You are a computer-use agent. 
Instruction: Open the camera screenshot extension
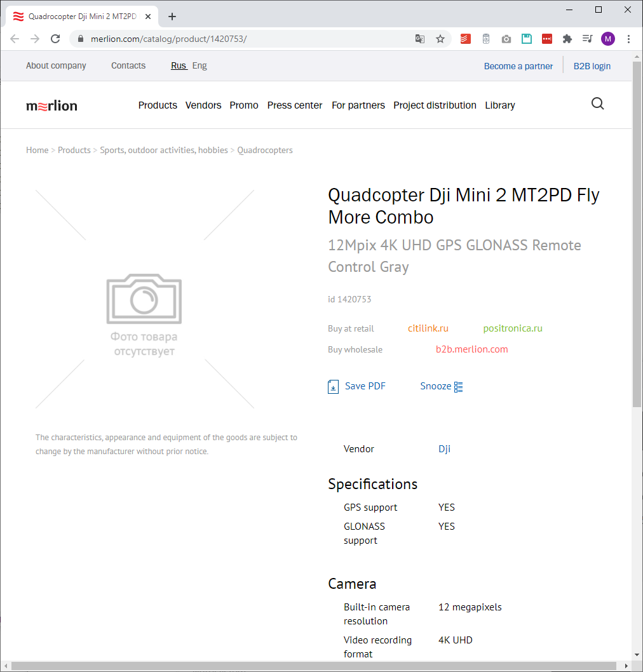506,39
